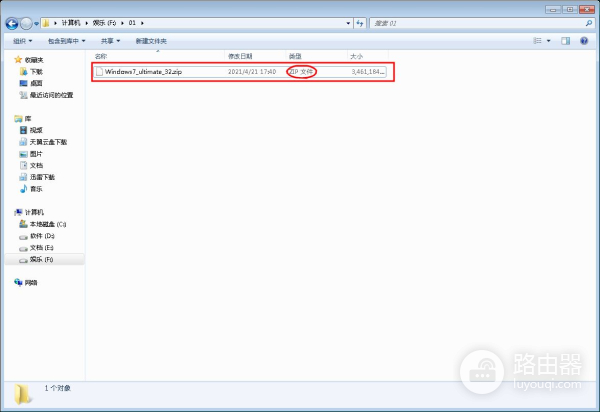Open 下载 folder in the sidebar

[x=31, y=72]
